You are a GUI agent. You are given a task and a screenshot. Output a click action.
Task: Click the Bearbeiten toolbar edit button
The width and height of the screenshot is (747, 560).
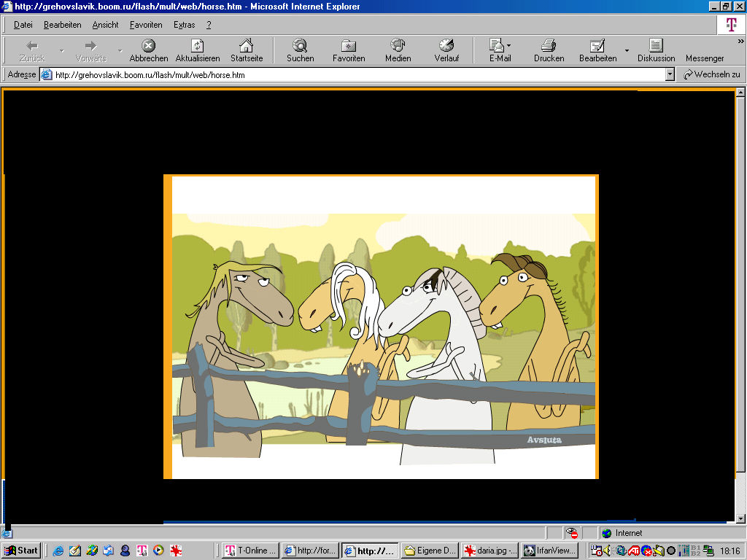(x=598, y=50)
